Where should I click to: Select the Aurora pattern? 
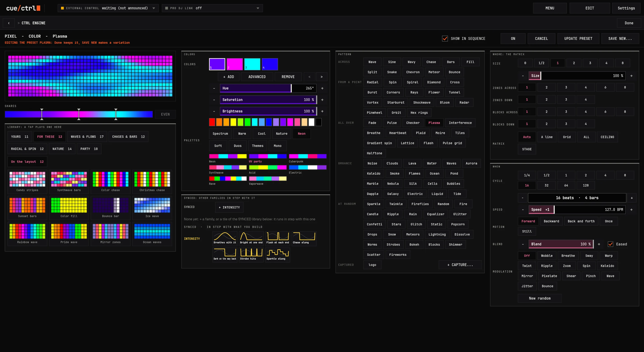(x=471, y=163)
